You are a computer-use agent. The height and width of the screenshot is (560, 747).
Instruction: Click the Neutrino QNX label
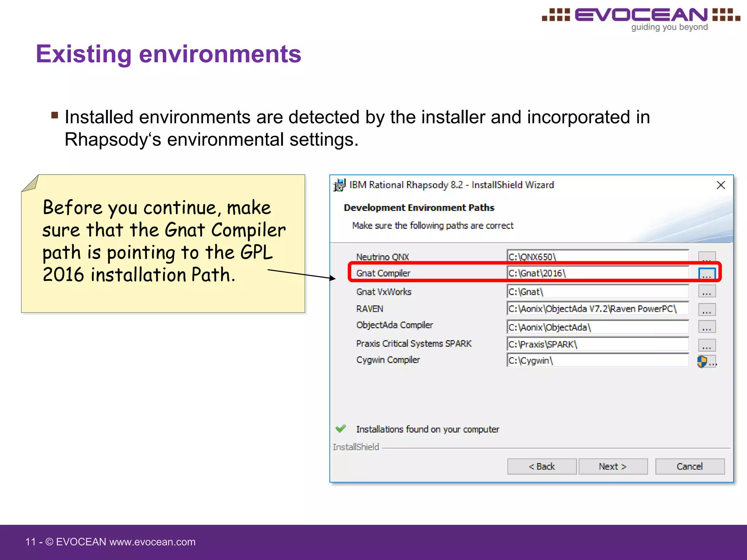point(383,257)
